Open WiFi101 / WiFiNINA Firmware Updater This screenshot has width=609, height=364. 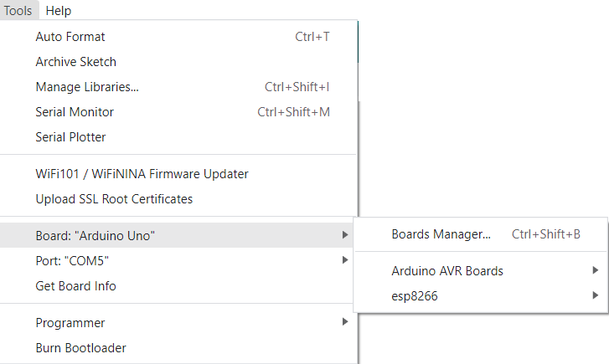point(142,174)
